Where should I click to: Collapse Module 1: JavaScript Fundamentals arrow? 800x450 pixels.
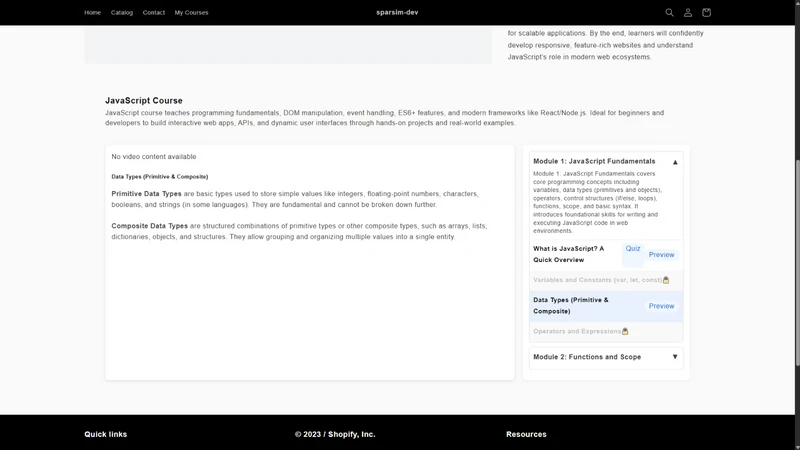pyautogui.click(x=675, y=162)
